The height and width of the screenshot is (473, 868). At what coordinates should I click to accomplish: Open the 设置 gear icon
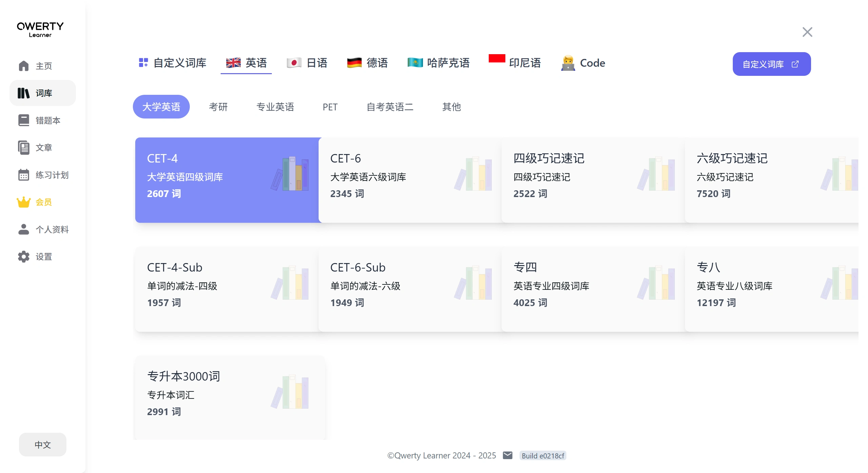(x=24, y=257)
